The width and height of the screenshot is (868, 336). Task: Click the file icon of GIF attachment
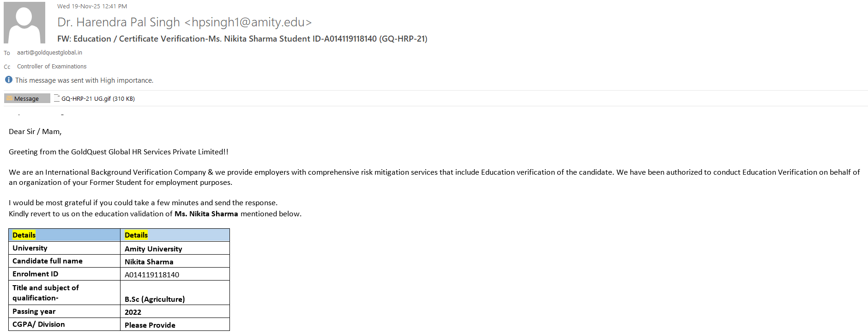(57, 98)
